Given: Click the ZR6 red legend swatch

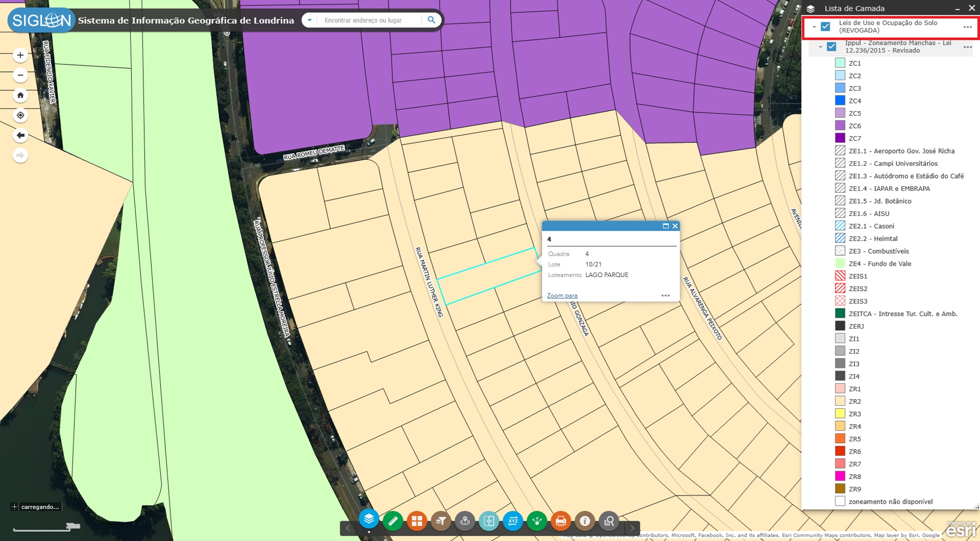Looking at the screenshot, I should [840, 451].
